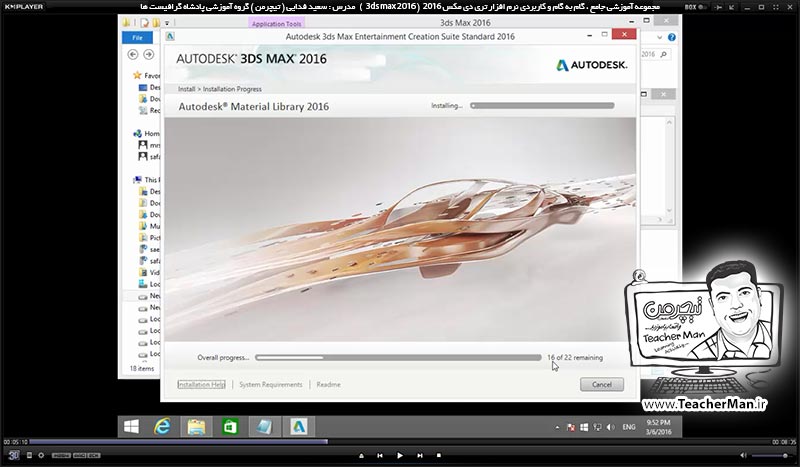Click the Explorer blue help icon

tap(671, 37)
